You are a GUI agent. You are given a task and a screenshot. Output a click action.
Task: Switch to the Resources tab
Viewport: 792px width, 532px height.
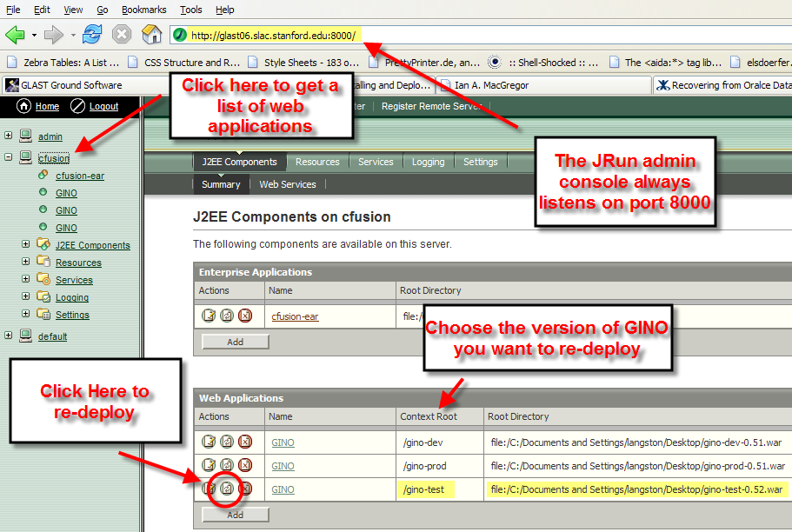click(x=317, y=162)
